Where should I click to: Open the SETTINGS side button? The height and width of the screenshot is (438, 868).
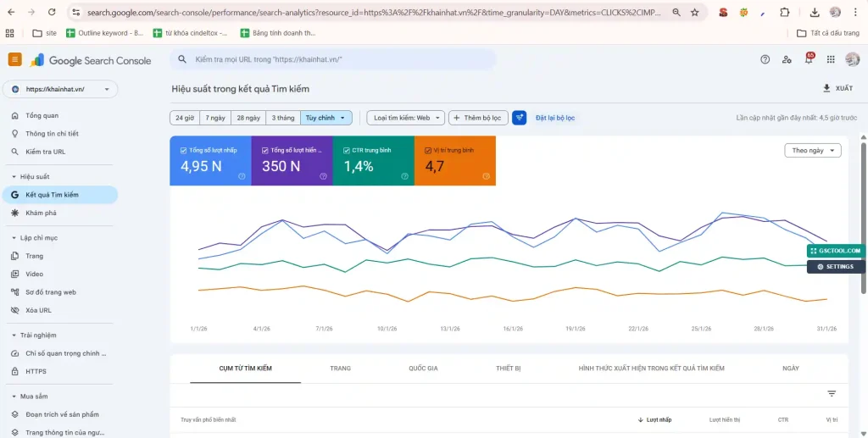pos(836,267)
